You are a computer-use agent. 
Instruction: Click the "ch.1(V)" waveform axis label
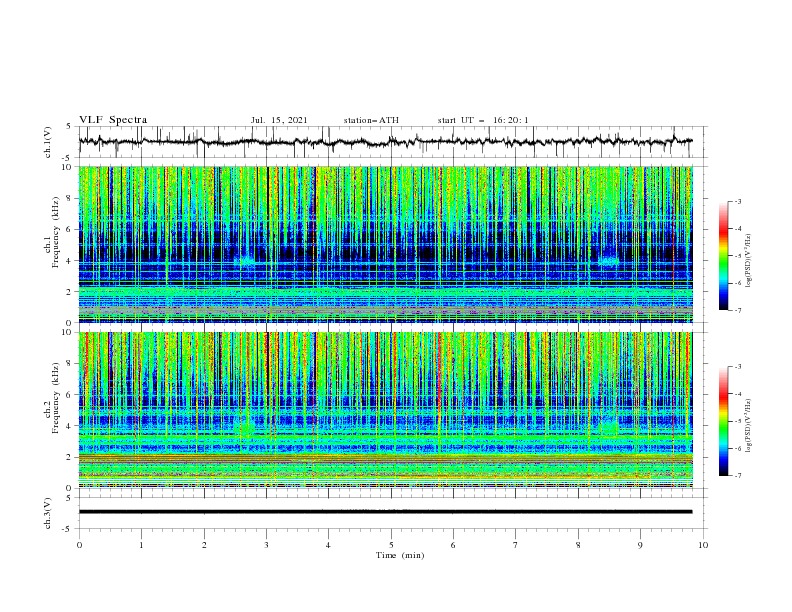click(x=48, y=142)
